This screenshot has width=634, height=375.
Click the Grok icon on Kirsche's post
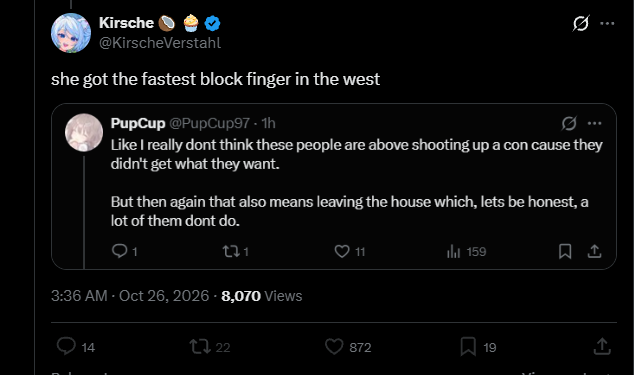[581, 23]
